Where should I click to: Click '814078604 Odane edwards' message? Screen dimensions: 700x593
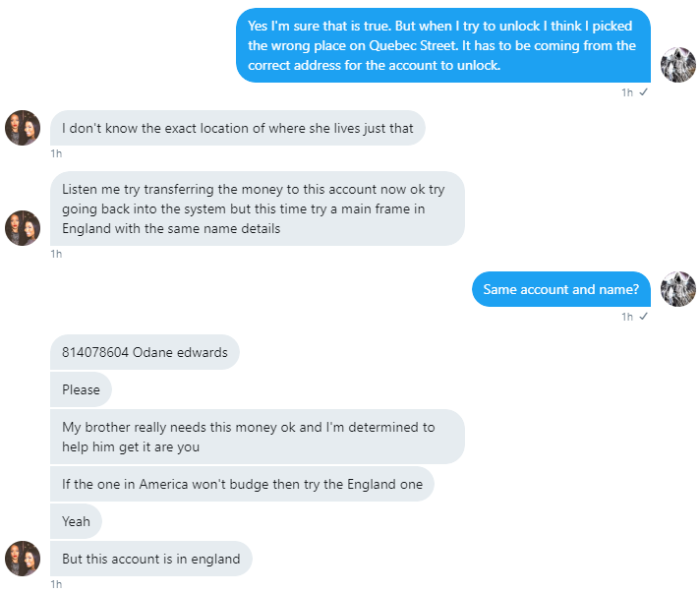[145, 352]
